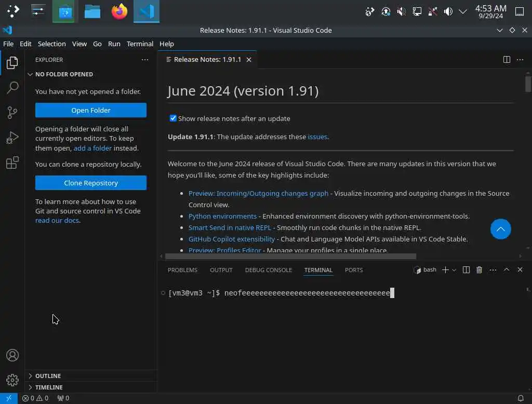Open the Edit menu
This screenshot has width=532, height=404.
(25, 44)
